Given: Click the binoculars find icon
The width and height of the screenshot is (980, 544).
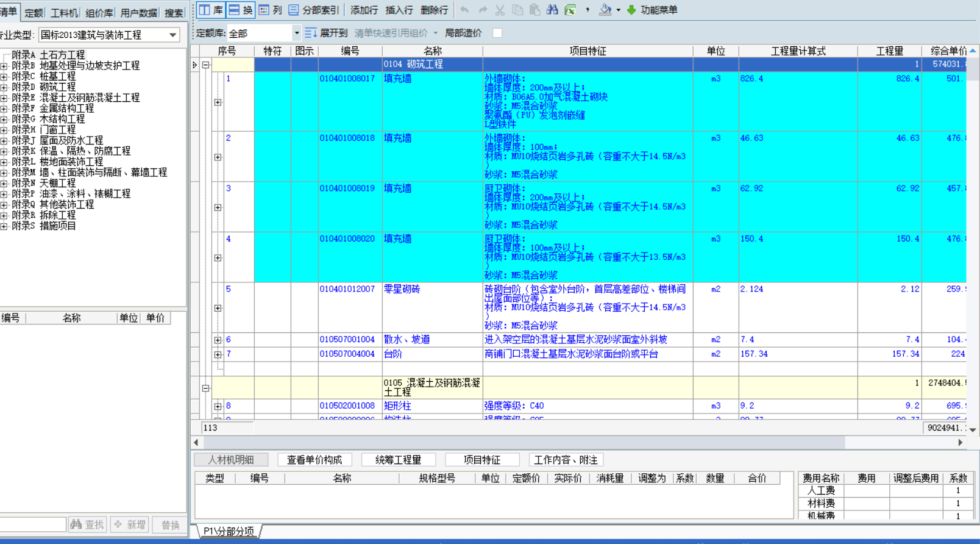Looking at the screenshot, I should (552, 10).
